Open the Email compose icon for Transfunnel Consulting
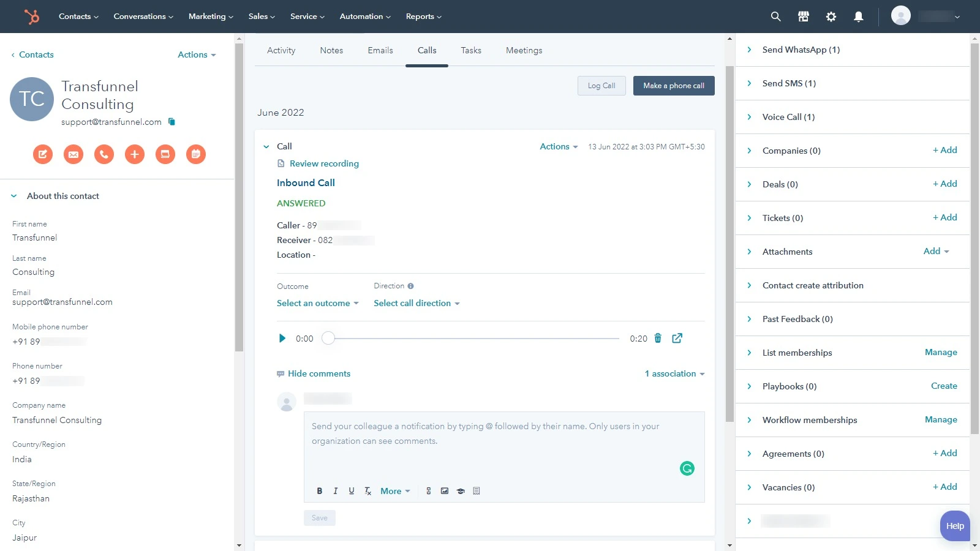 [73, 154]
